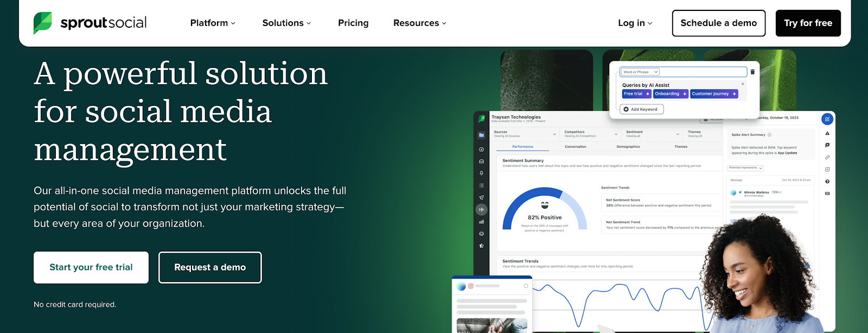Open the Platform menu
The width and height of the screenshot is (868, 333).
(213, 23)
